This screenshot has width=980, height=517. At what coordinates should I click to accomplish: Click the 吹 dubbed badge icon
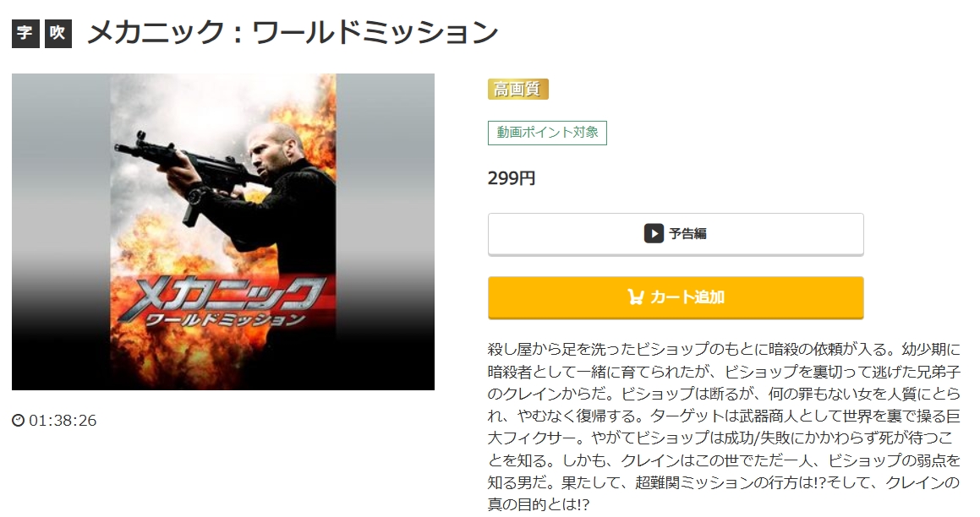click(x=58, y=34)
